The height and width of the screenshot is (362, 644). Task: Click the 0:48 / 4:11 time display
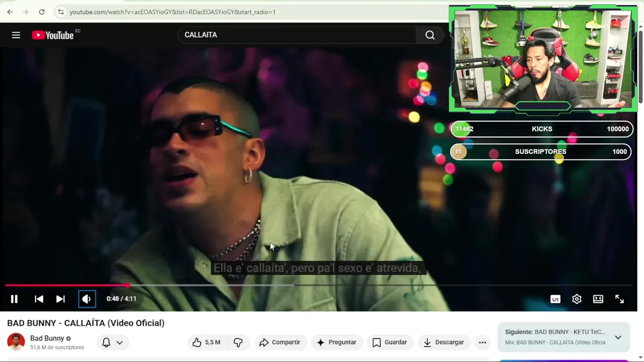(121, 299)
